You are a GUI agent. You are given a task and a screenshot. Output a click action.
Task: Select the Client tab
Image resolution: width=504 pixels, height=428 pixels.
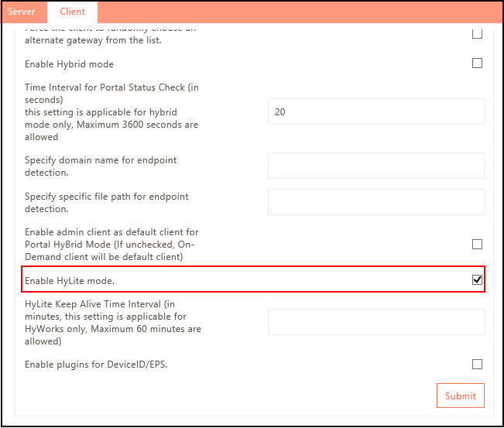click(x=72, y=12)
